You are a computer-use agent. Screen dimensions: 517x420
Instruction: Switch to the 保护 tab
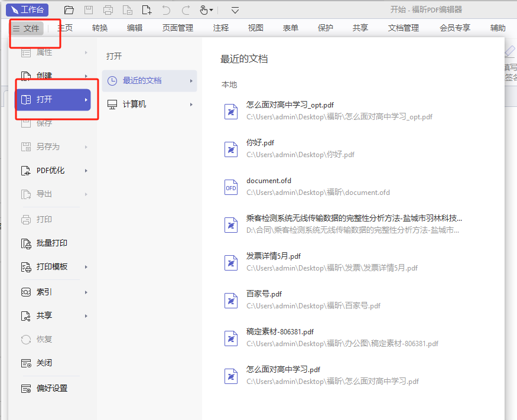tap(326, 28)
